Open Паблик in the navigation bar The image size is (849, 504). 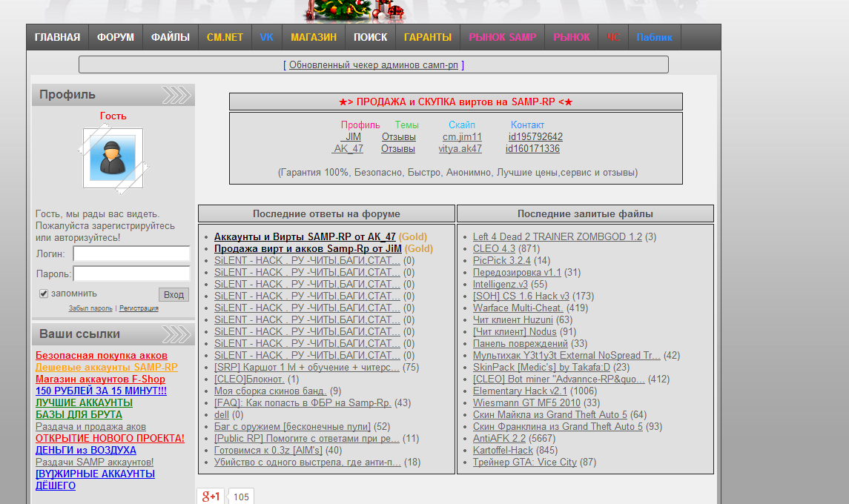pyautogui.click(x=654, y=37)
